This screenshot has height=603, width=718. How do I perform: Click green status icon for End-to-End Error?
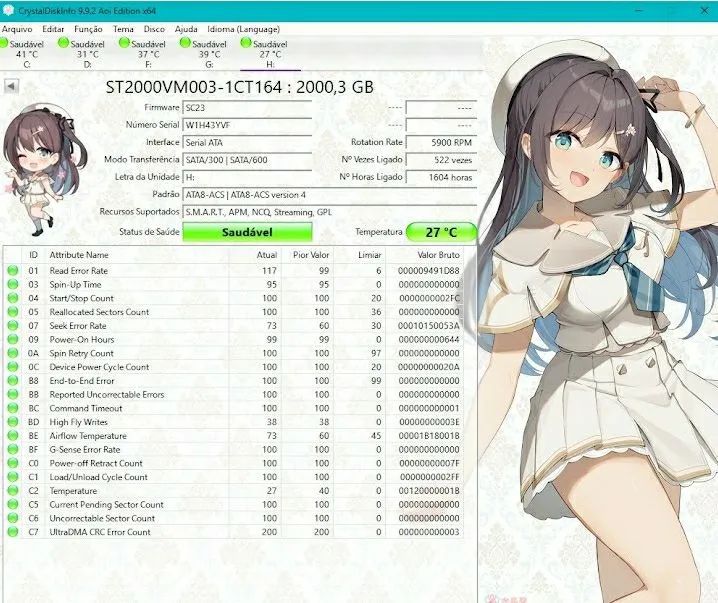pos(13,380)
